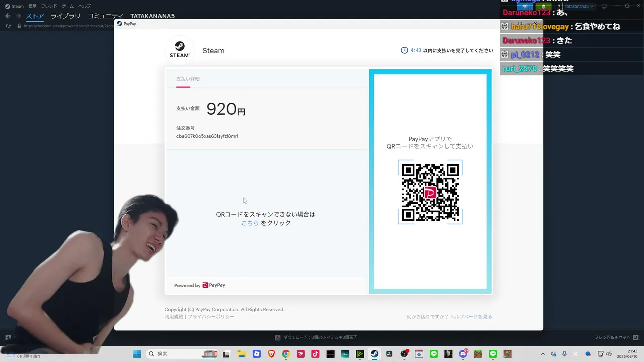Open Minecraft from the taskbar

(x=478, y=354)
